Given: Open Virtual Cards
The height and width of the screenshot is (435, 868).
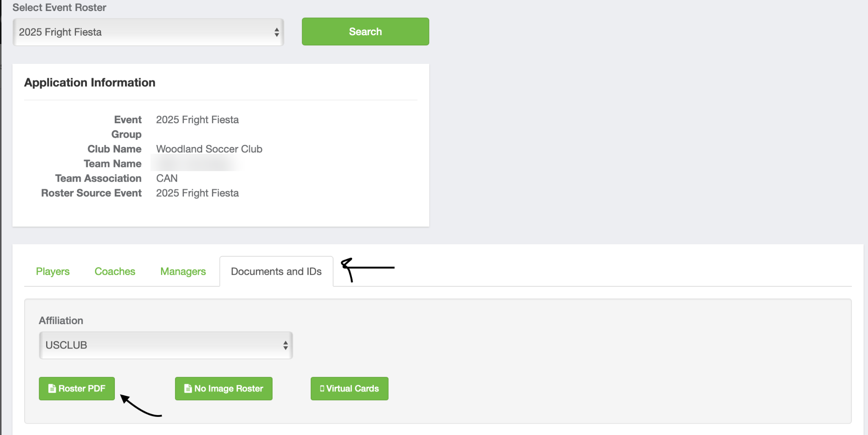Looking at the screenshot, I should click(x=350, y=388).
